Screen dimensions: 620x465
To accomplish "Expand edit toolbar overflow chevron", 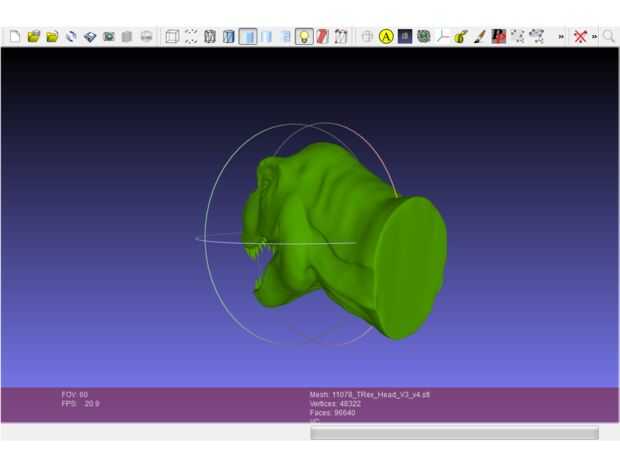I will [x=561, y=37].
